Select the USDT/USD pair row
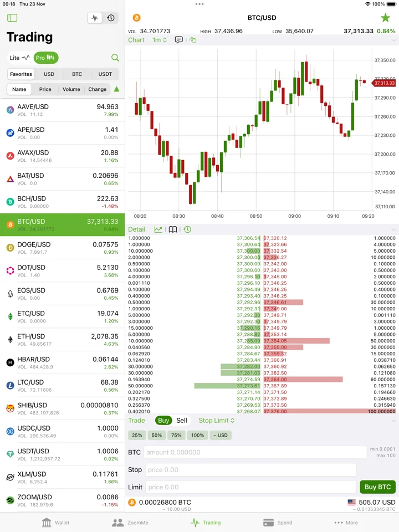 click(x=63, y=454)
